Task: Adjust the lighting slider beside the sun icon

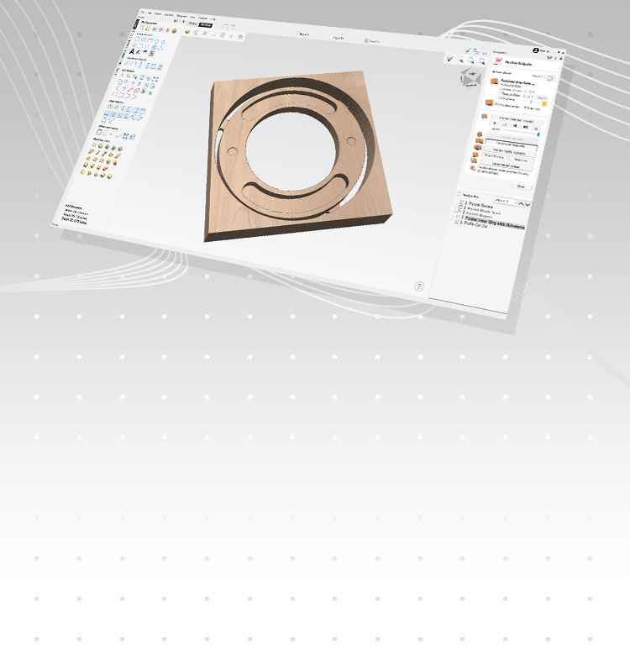Action: coord(532,102)
